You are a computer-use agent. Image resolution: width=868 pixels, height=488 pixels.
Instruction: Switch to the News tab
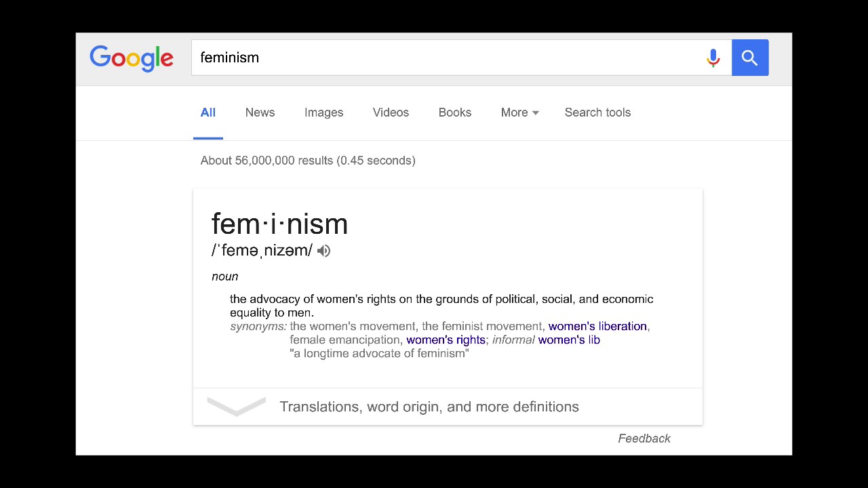(260, 113)
